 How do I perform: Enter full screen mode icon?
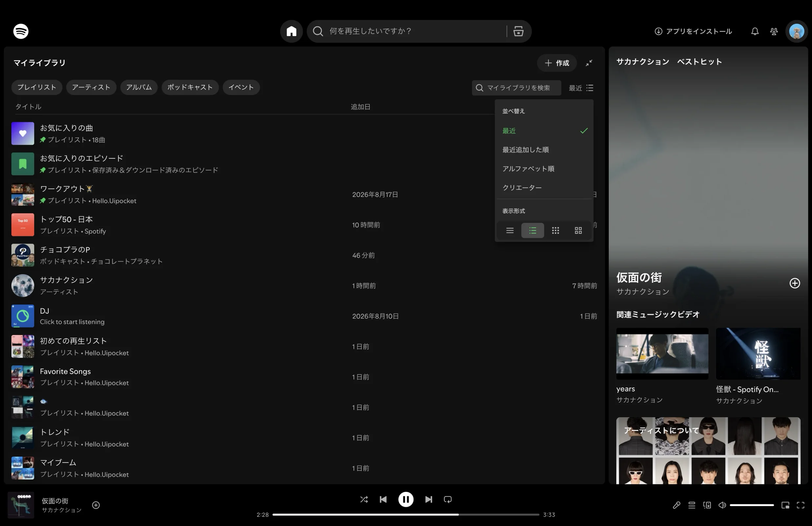tap(801, 505)
